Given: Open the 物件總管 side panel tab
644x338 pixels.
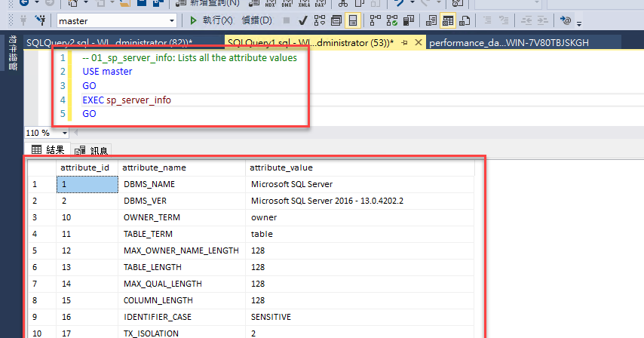Looking at the screenshot, I should coord(12,53).
